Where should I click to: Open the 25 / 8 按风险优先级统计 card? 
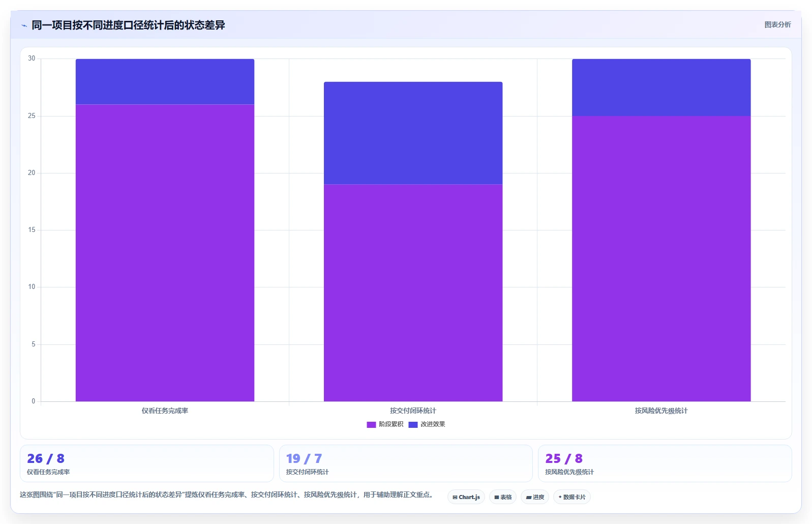tap(665, 463)
